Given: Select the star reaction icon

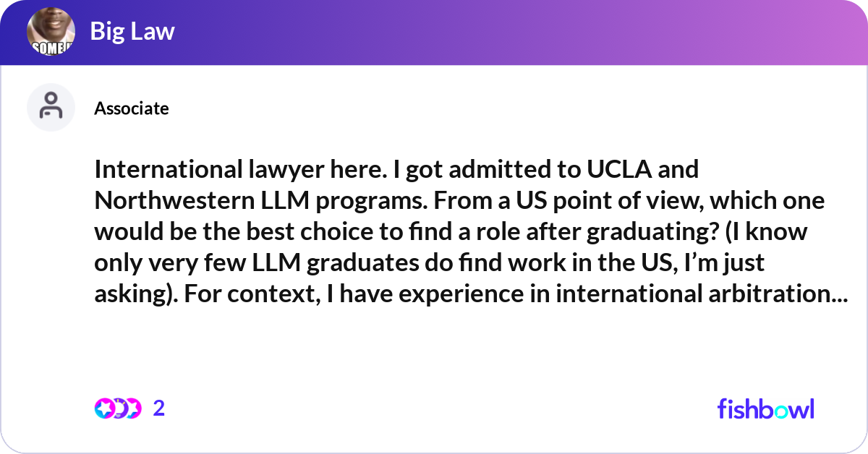Looking at the screenshot, I should [105, 408].
